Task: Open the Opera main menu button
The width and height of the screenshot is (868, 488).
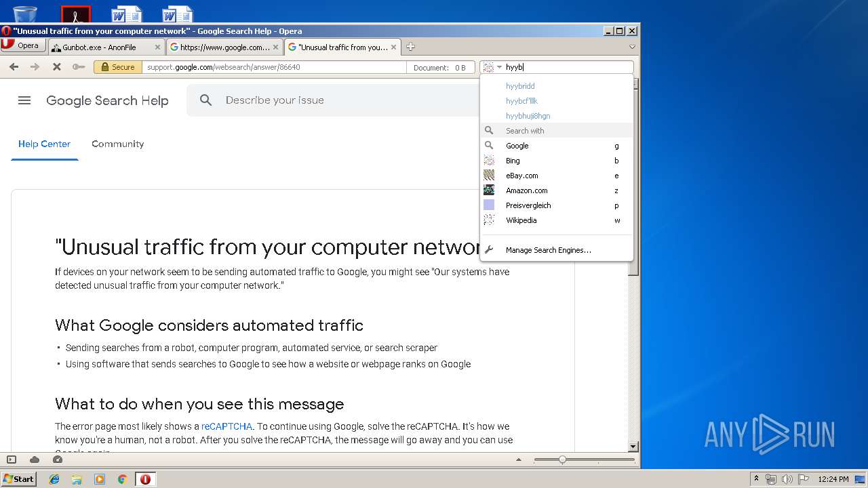Action: pyautogui.click(x=23, y=45)
